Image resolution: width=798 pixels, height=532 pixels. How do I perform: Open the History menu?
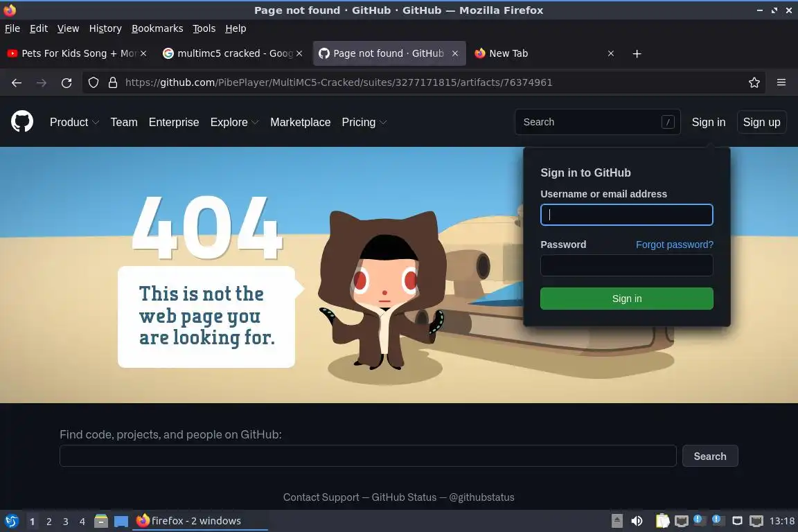click(105, 28)
